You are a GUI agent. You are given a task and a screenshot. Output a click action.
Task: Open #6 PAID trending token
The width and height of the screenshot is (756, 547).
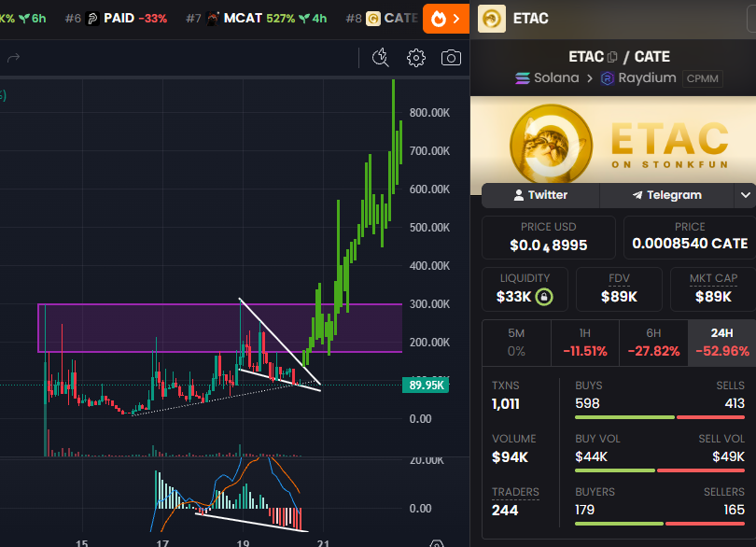pyautogui.click(x=116, y=19)
